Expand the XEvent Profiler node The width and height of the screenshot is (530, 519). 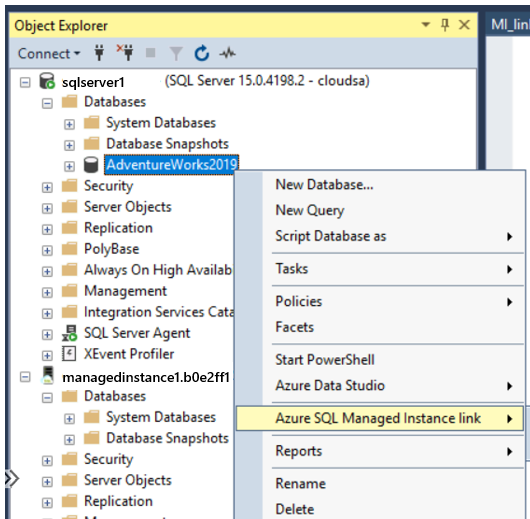[x=47, y=356]
